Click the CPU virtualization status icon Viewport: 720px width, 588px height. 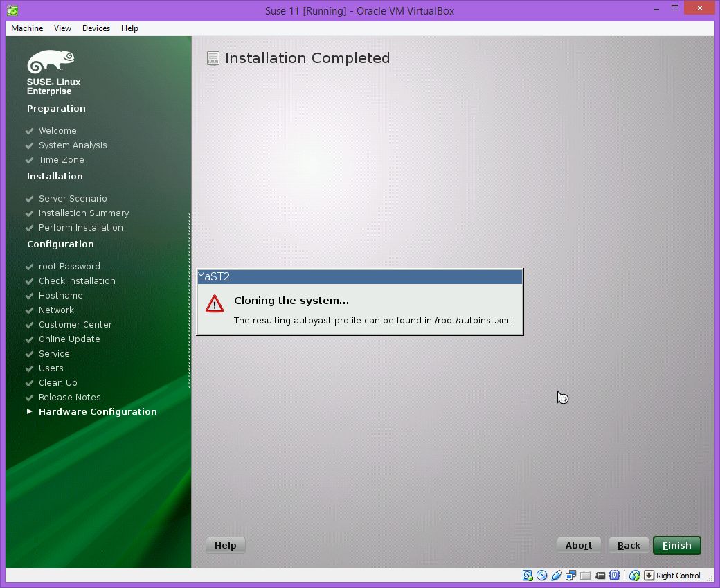[614, 575]
